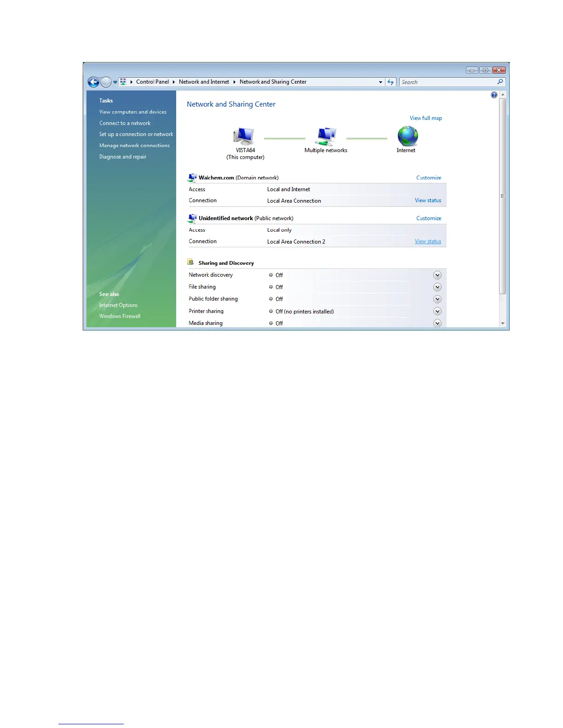Expand Public folder sharing chevron
Screen dimensions: 563x728
coord(437,299)
